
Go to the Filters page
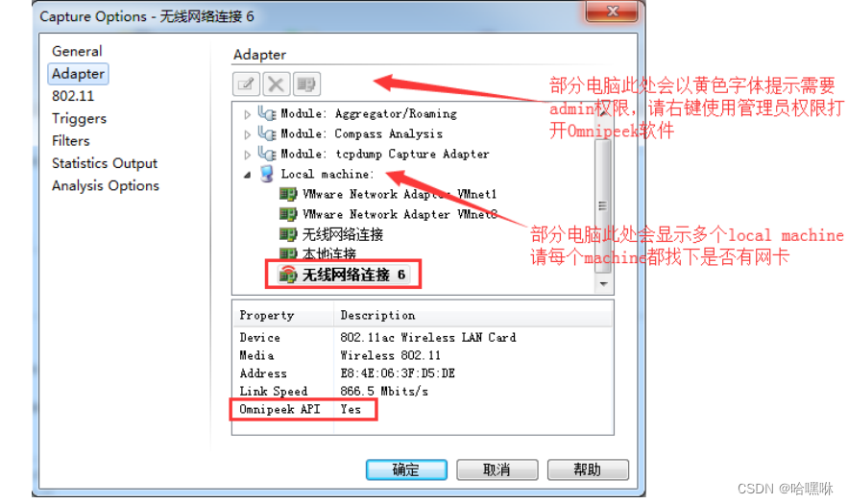pos(71,140)
